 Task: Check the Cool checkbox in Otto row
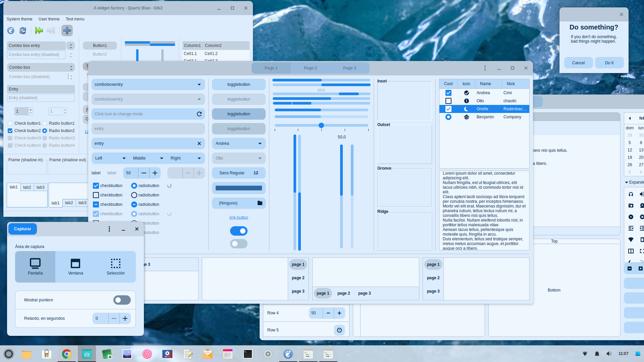448,101
